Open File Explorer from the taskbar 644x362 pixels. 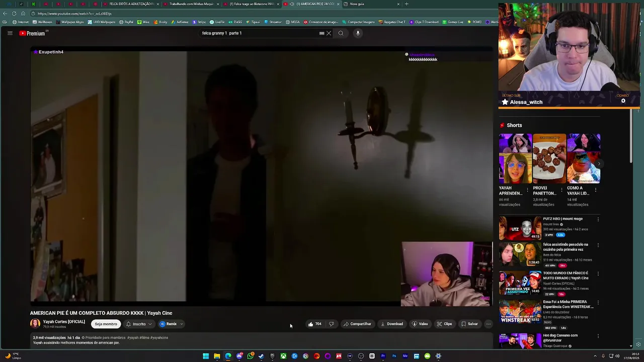click(x=217, y=356)
